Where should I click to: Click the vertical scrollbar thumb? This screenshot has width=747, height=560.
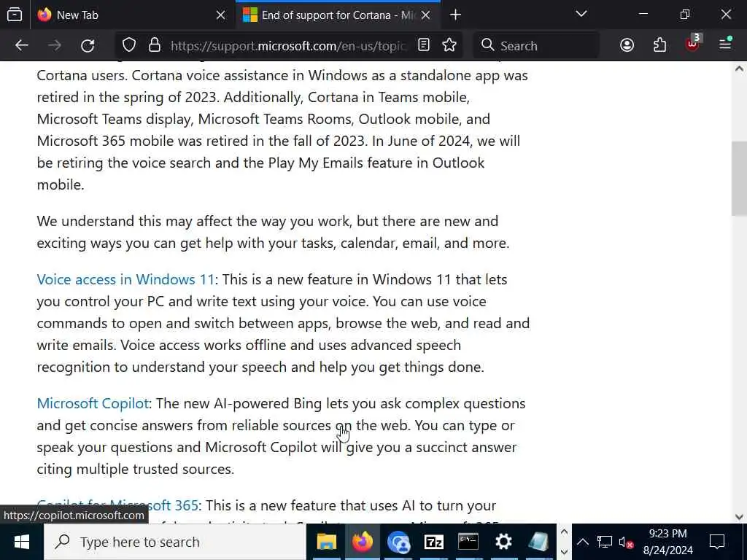739,179
